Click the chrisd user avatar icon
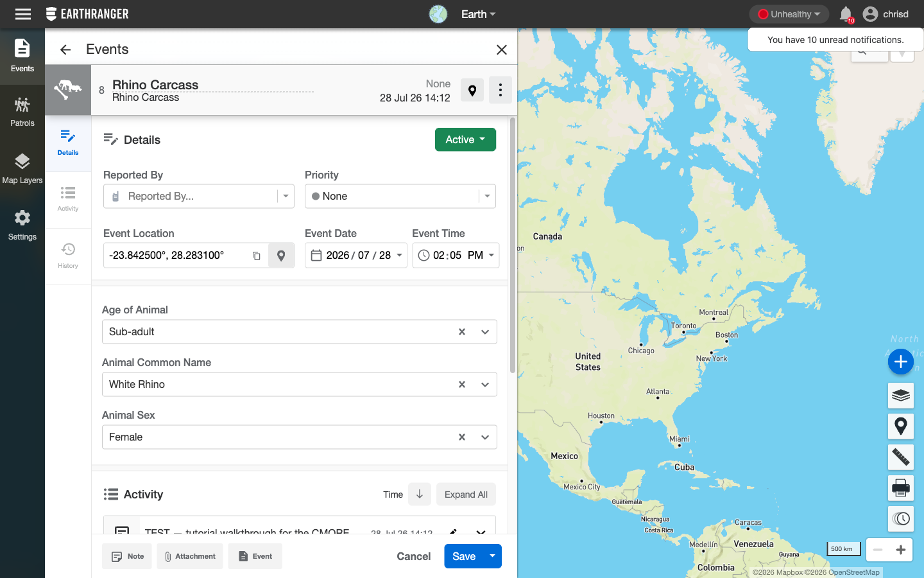 pos(870,14)
